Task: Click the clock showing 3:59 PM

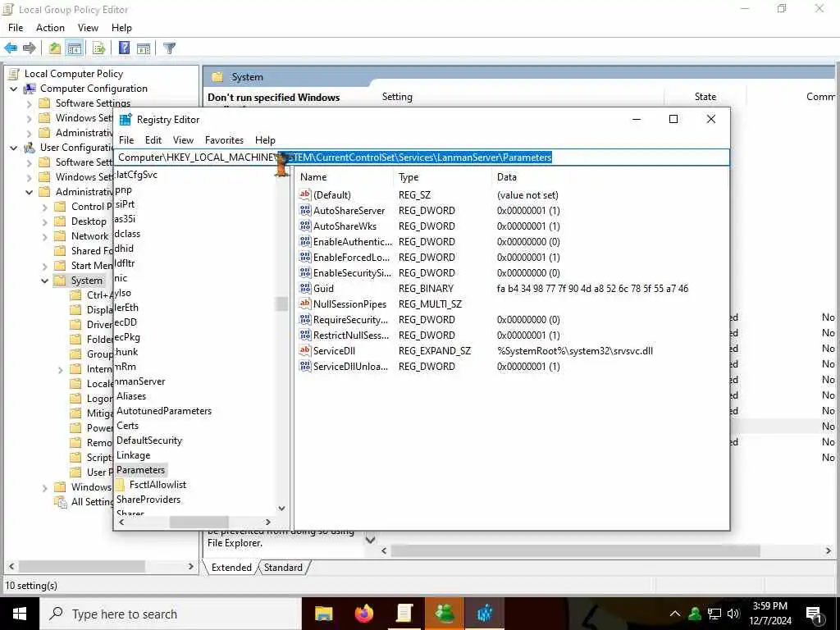Action: tap(769, 606)
